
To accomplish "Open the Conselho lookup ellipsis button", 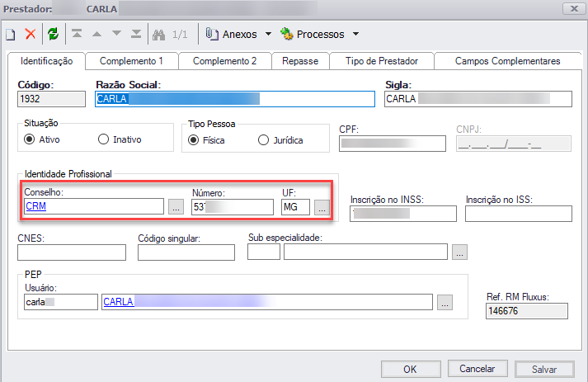I will click(176, 207).
